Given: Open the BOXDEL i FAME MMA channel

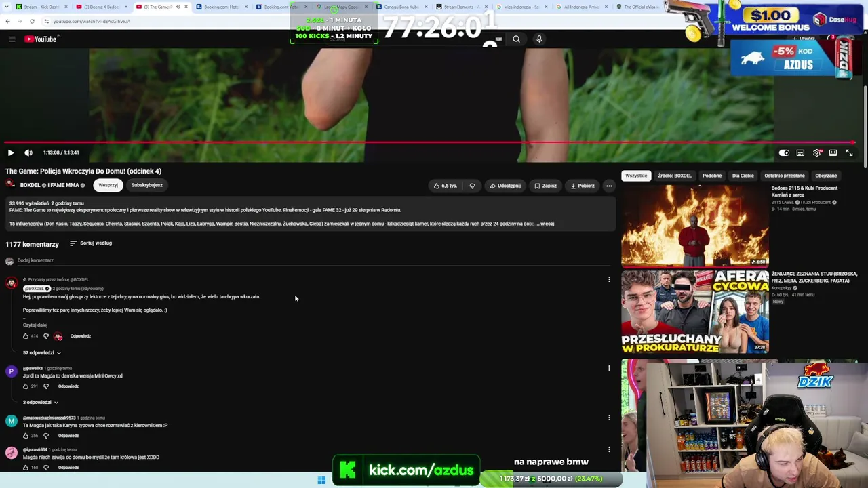Looking at the screenshot, I should [50, 185].
